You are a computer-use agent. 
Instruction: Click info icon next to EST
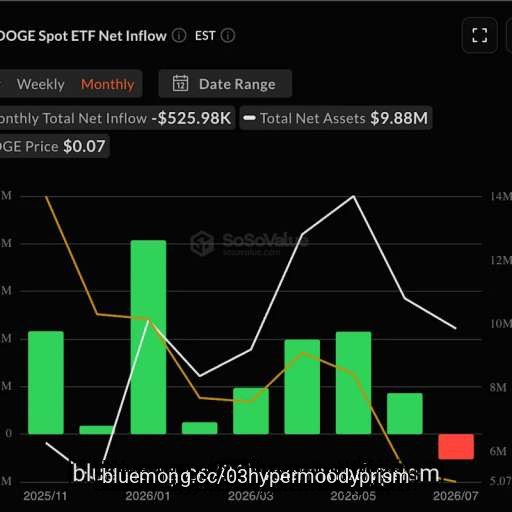point(228,36)
